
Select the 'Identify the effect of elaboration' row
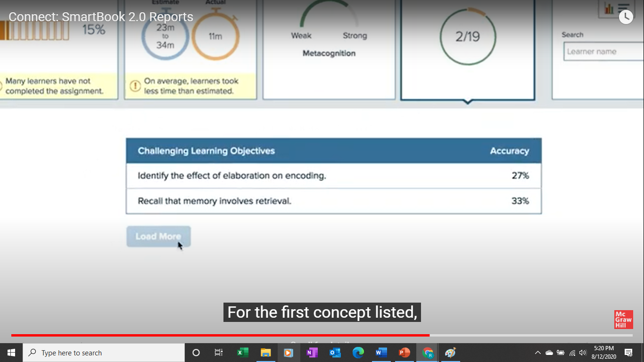click(x=334, y=176)
